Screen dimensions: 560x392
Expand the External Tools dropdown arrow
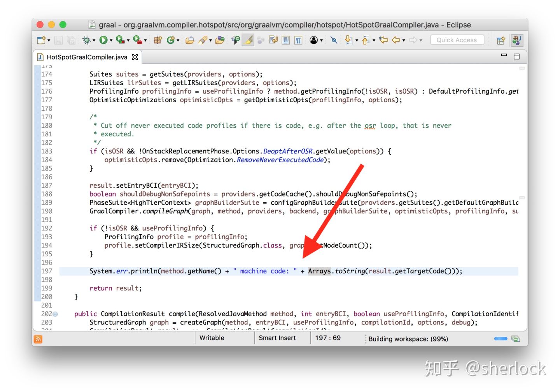145,40
